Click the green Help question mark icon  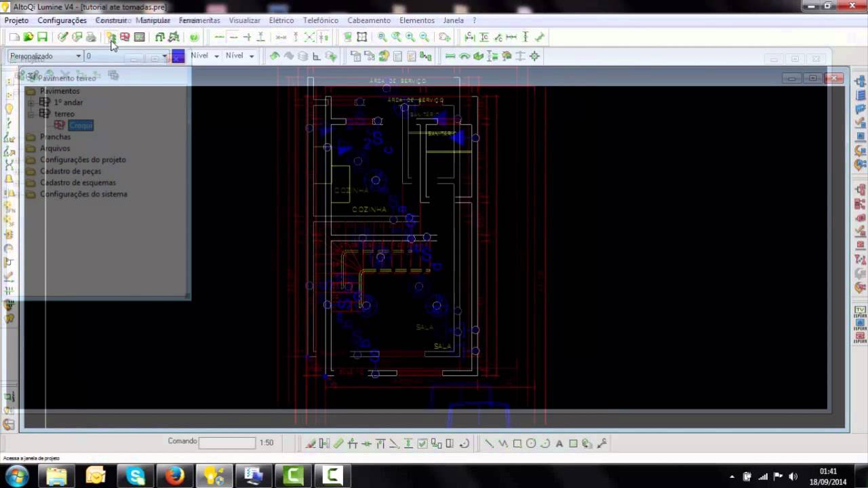(194, 37)
